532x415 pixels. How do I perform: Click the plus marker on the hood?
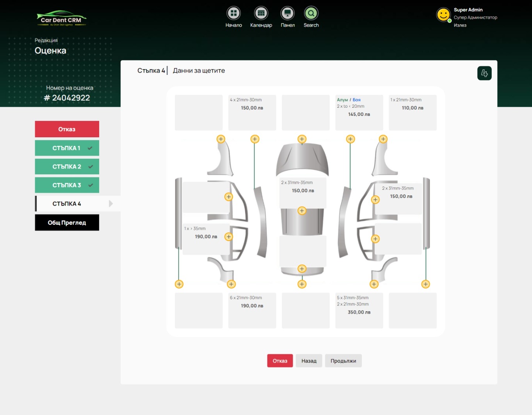[x=302, y=139]
